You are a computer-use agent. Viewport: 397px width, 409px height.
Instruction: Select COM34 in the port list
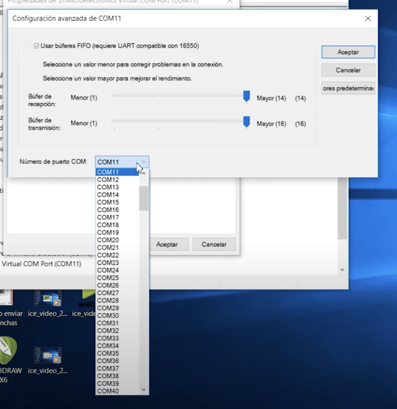pos(117,346)
